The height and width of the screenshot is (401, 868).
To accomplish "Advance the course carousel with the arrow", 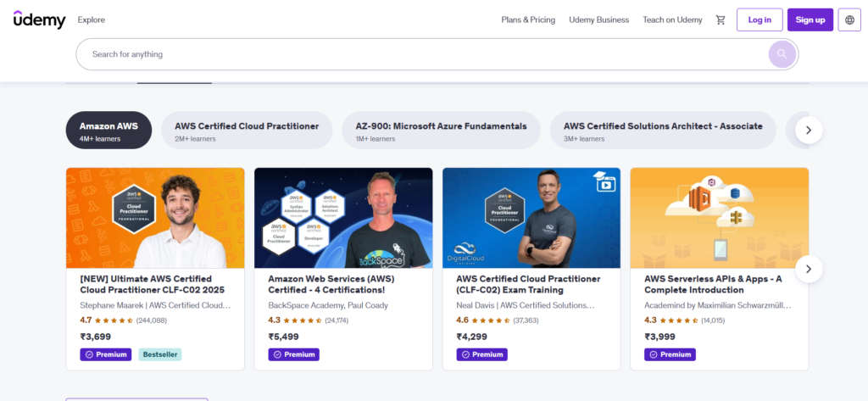I will click(808, 270).
